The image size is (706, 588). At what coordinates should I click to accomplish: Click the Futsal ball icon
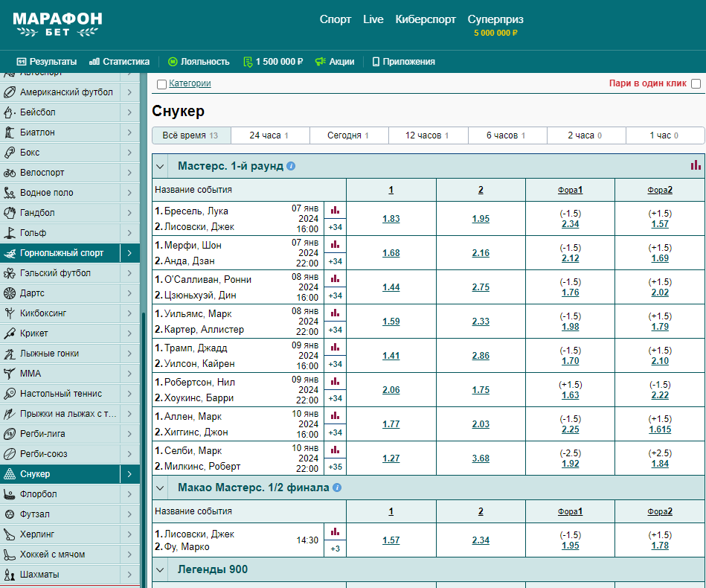(x=10, y=514)
